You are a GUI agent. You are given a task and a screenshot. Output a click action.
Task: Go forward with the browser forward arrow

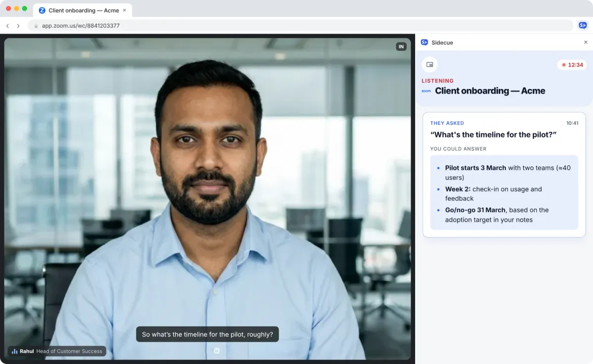point(18,26)
